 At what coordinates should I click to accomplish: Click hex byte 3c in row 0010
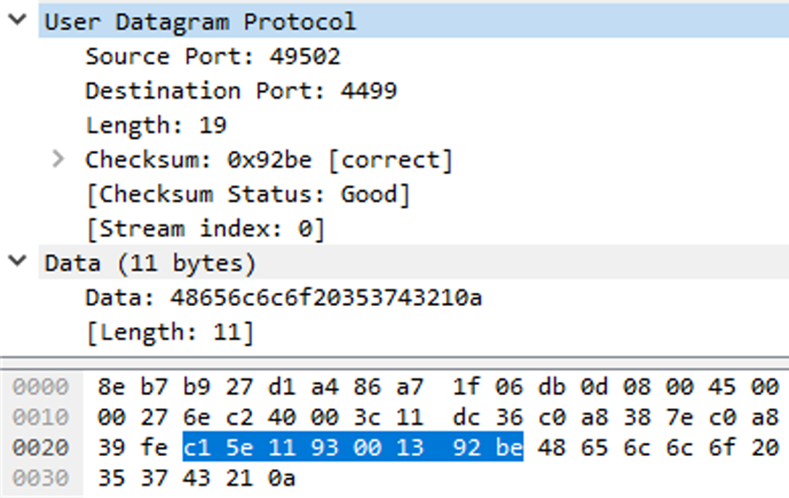coord(367,417)
